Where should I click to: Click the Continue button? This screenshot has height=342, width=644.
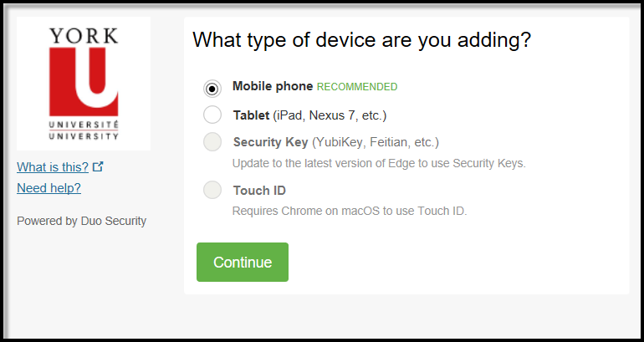pyautogui.click(x=243, y=262)
